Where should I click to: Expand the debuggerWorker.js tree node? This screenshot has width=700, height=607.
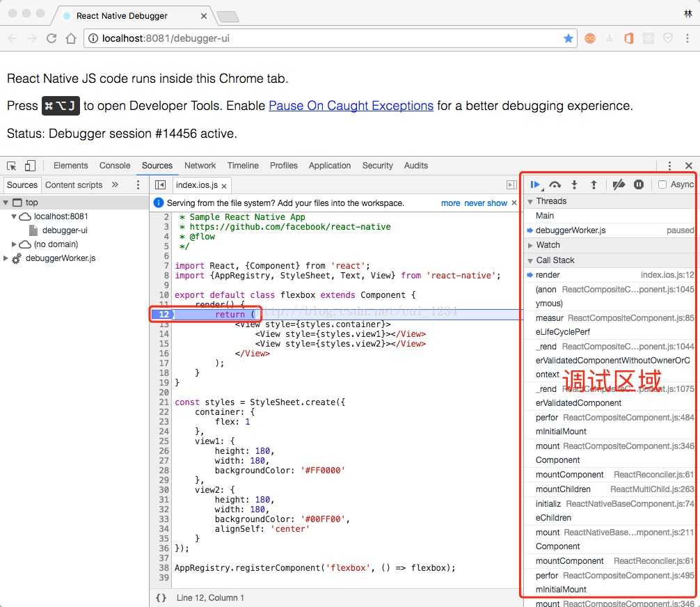pos(6,258)
